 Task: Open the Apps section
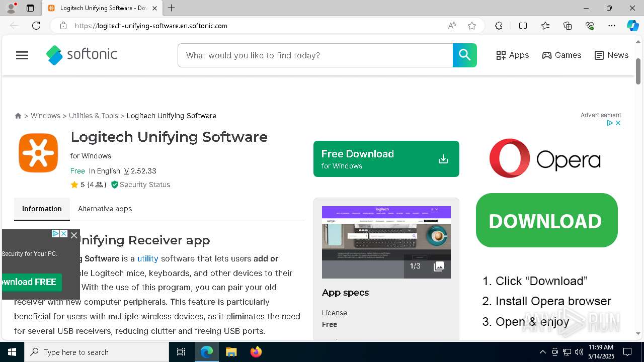tap(512, 55)
